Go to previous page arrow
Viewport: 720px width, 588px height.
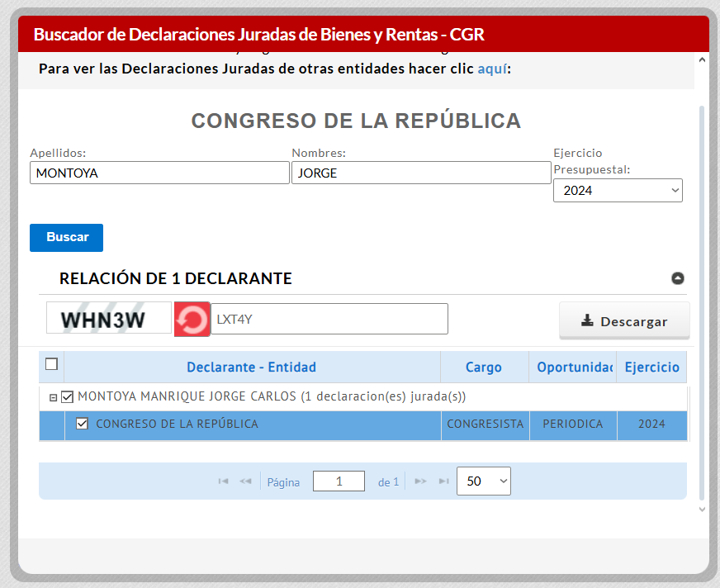pos(245,481)
